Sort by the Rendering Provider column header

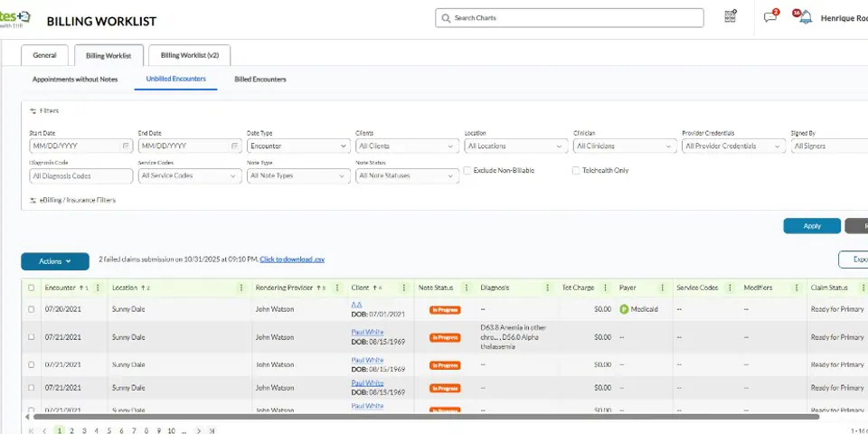pyautogui.click(x=285, y=288)
